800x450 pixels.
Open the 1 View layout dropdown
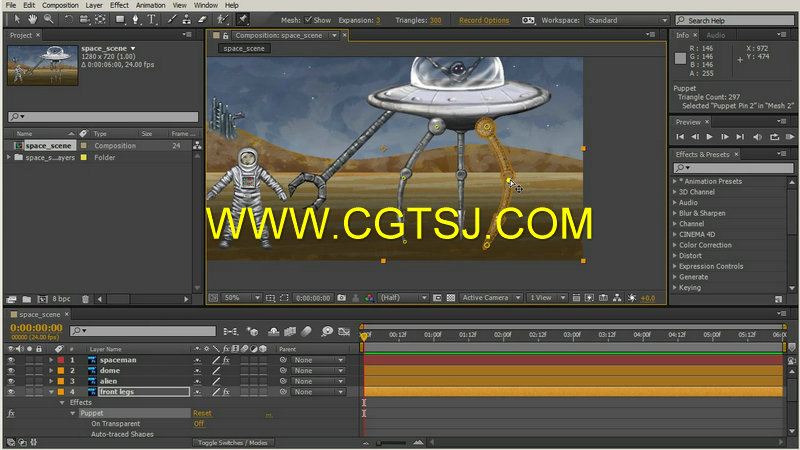pyautogui.click(x=547, y=298)
